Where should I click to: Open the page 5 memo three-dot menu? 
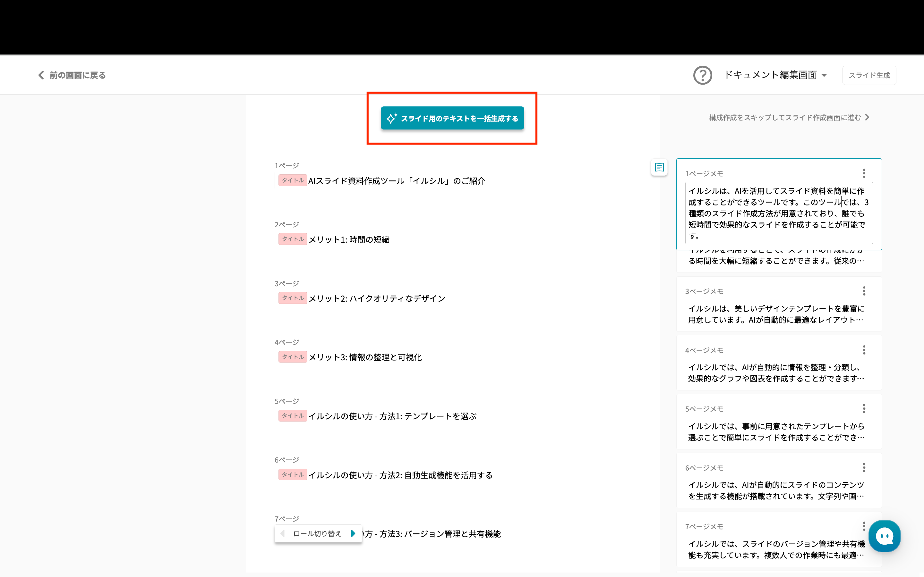(x=864, y=409)
